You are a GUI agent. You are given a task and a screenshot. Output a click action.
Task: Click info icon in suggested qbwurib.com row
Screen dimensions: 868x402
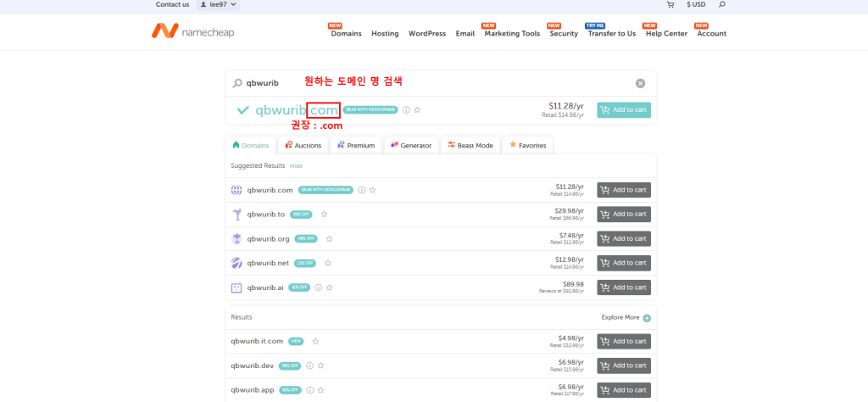(362, 190)
